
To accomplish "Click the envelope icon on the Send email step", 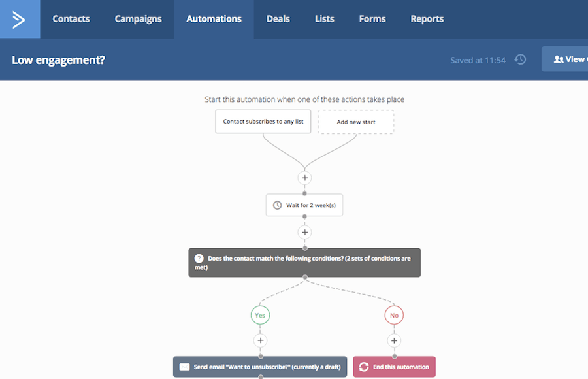I will click(x=184, y=367).
